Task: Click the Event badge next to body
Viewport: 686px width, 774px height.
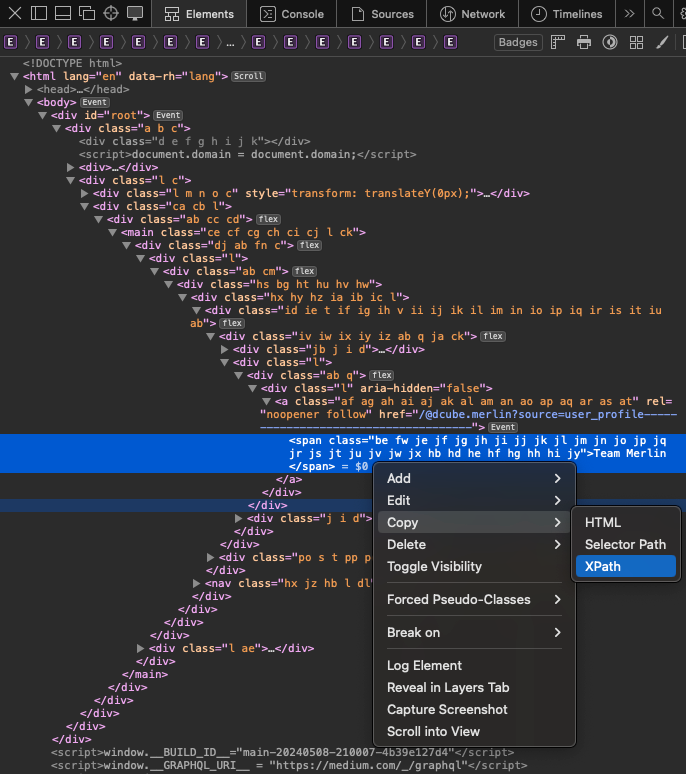Action: pos(95,102)
